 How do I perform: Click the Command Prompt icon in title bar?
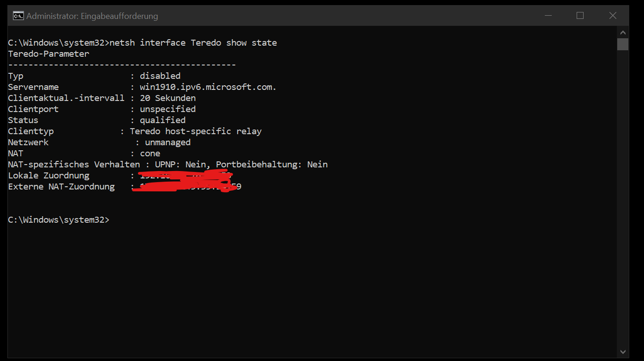click(x=18, y=16)
